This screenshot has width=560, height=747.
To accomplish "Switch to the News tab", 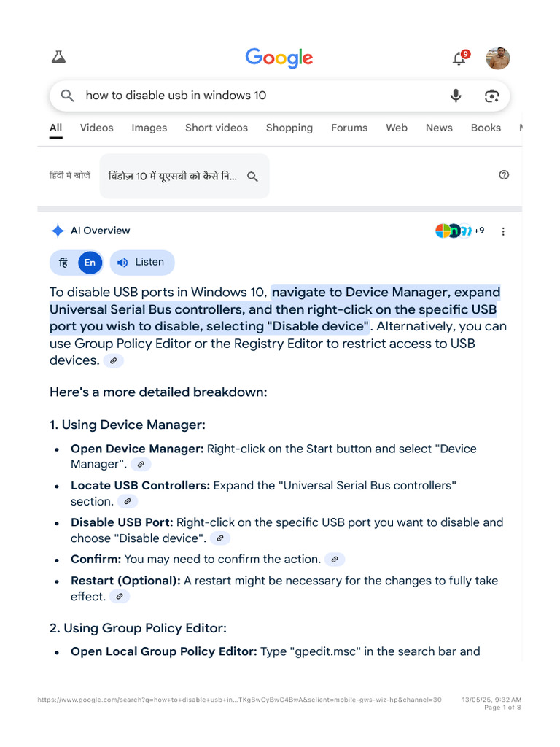I will 439,128.
